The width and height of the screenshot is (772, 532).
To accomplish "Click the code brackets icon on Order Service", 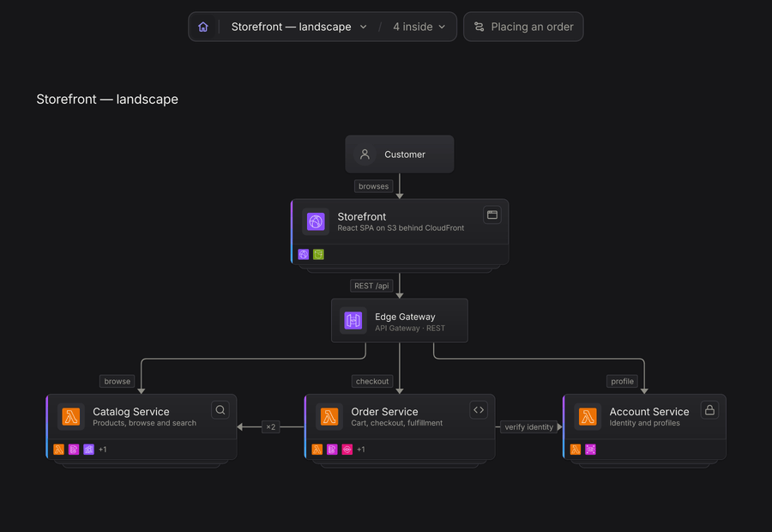I will pos(479,410).
